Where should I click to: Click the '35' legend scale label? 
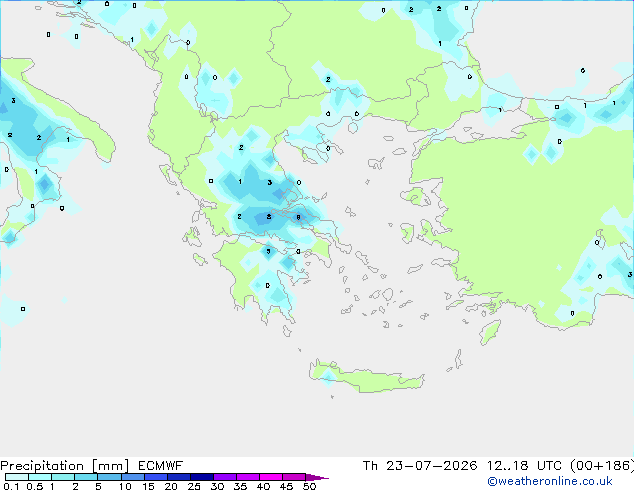click(240, 486)
